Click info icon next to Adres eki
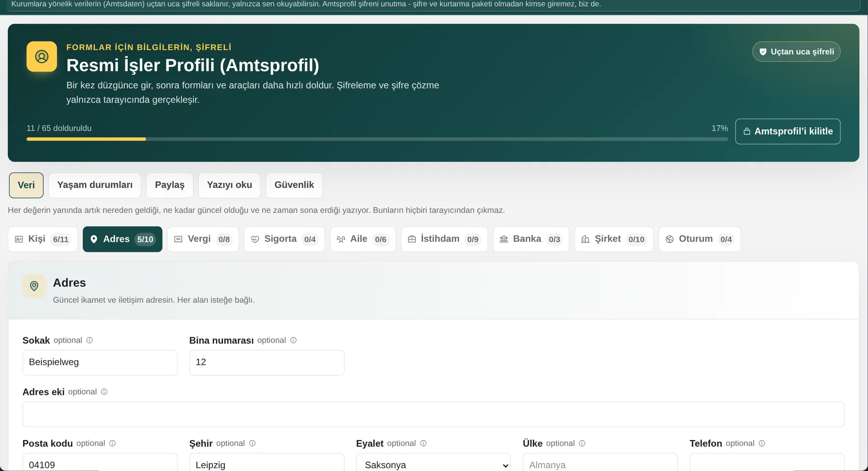 (x=104, y=392)
